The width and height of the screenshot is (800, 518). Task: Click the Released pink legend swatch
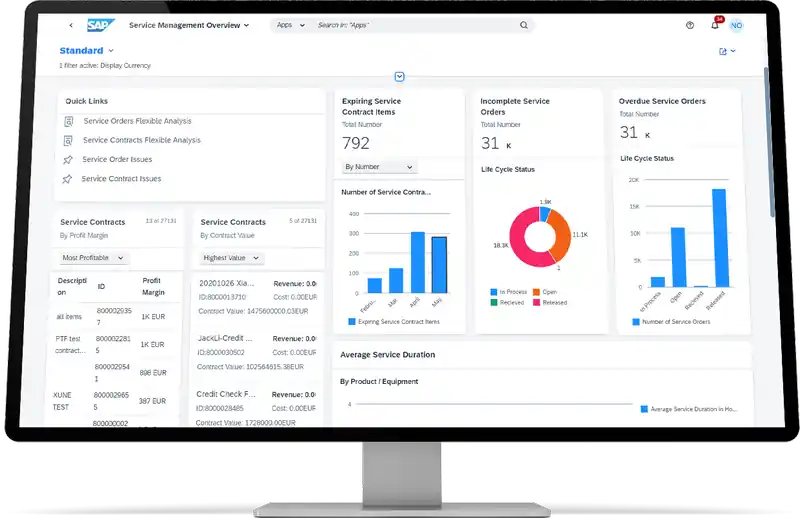click(x=537, y=302)
